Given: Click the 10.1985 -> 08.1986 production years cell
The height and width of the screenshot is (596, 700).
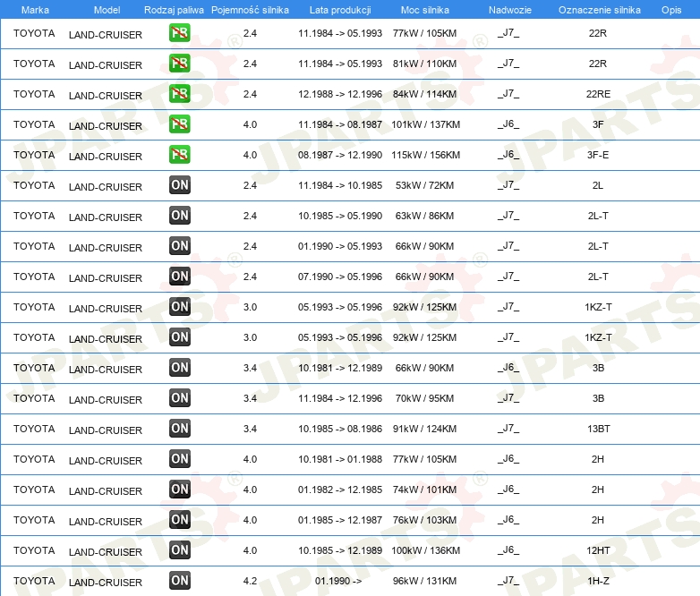Looking at the screenshot, I should pyautogui.click(x=340, y=429).
